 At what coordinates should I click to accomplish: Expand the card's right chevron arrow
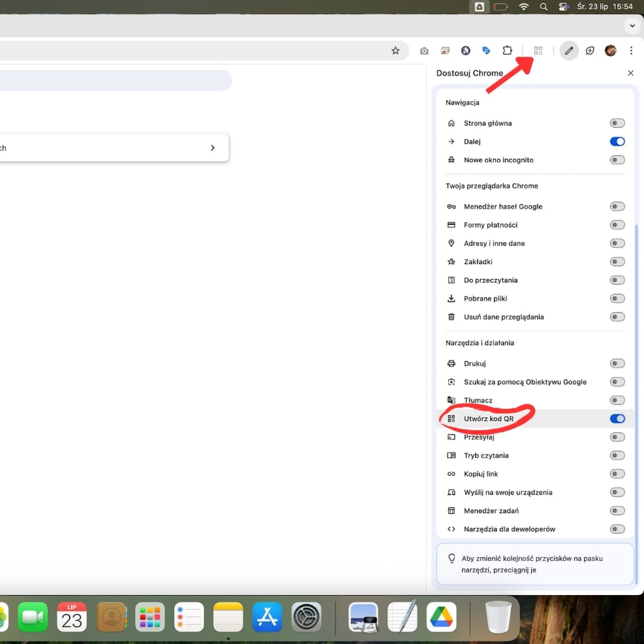click(213, 148)
